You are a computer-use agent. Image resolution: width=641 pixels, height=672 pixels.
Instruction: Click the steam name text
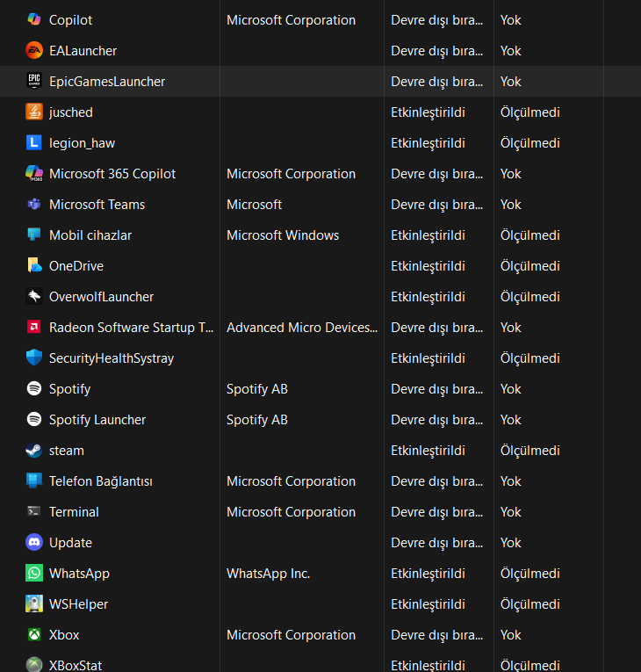click(x=67, y=451)
